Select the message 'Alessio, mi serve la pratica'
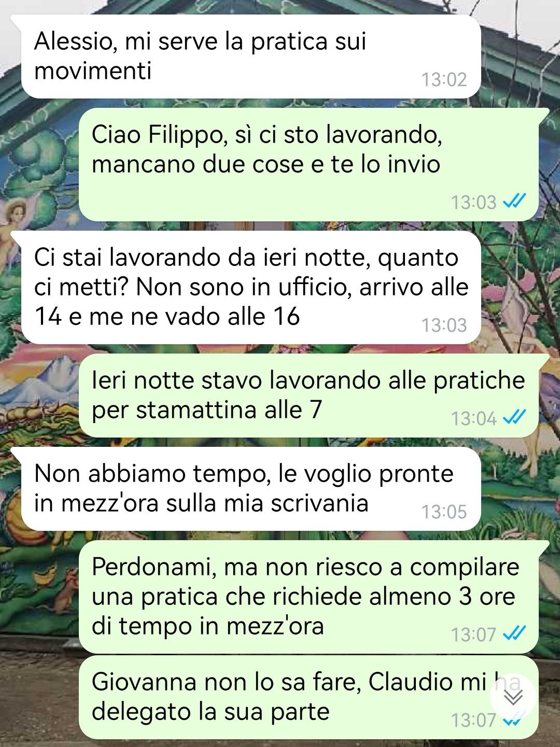This screenshot has height=747, width=560. pyautogui.click(x=251, y=57)
